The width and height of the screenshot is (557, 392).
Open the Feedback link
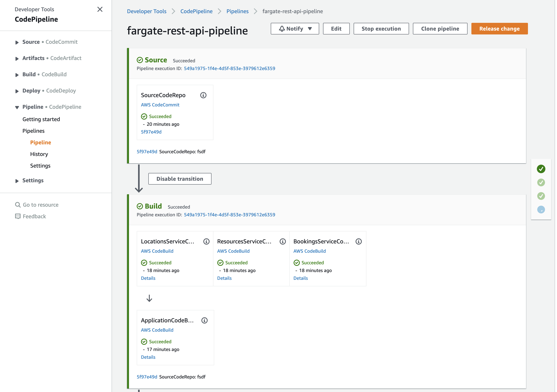point(34,216)
